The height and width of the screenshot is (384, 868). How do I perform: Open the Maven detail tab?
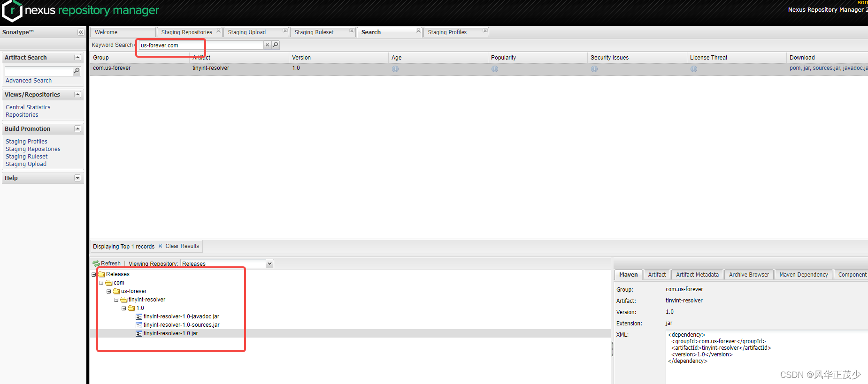click(629, 275)
